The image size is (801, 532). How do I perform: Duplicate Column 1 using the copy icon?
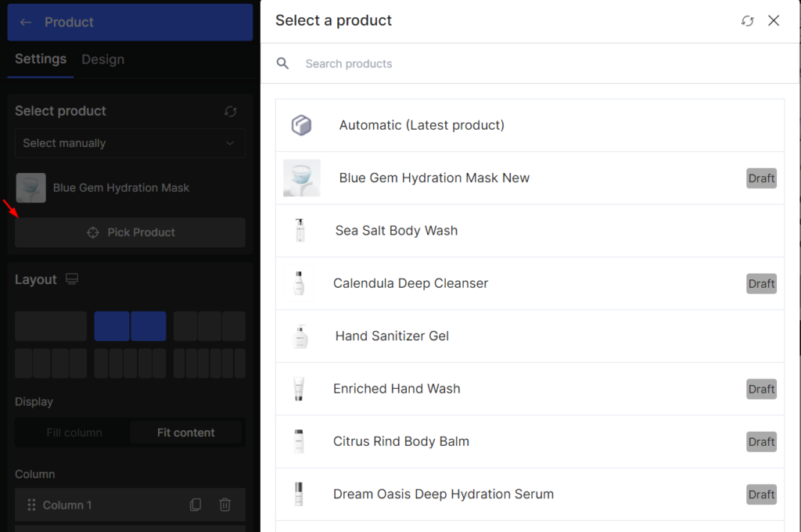(195, 505)
